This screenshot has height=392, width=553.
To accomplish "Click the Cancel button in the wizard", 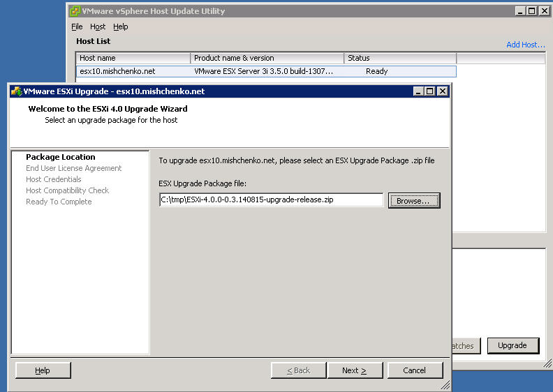I will pos(415,370).
